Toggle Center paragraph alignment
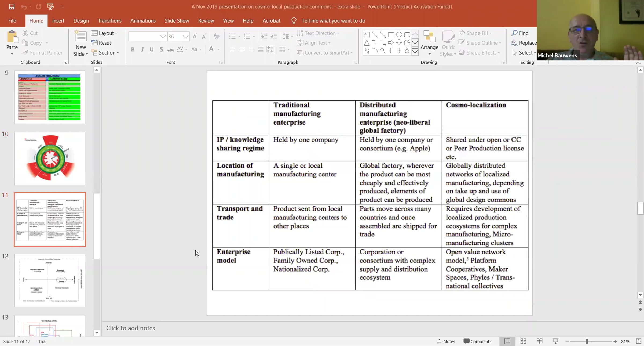The image size is (644, 346). [242, 49]
